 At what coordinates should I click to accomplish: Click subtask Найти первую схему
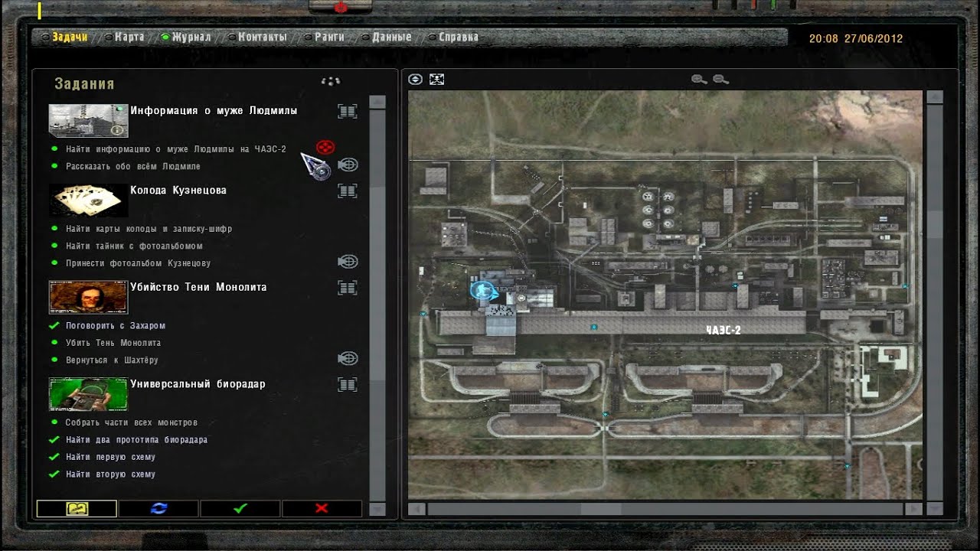(x=110, y=457)
